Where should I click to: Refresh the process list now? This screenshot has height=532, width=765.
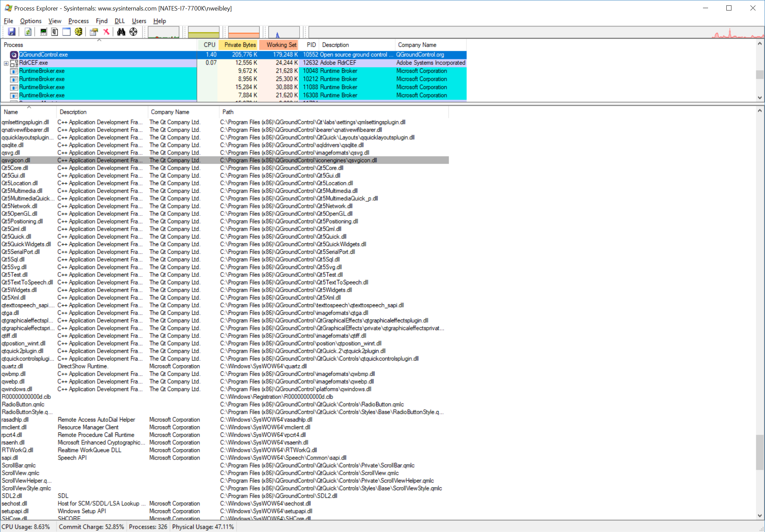click(x=28, y=32)
